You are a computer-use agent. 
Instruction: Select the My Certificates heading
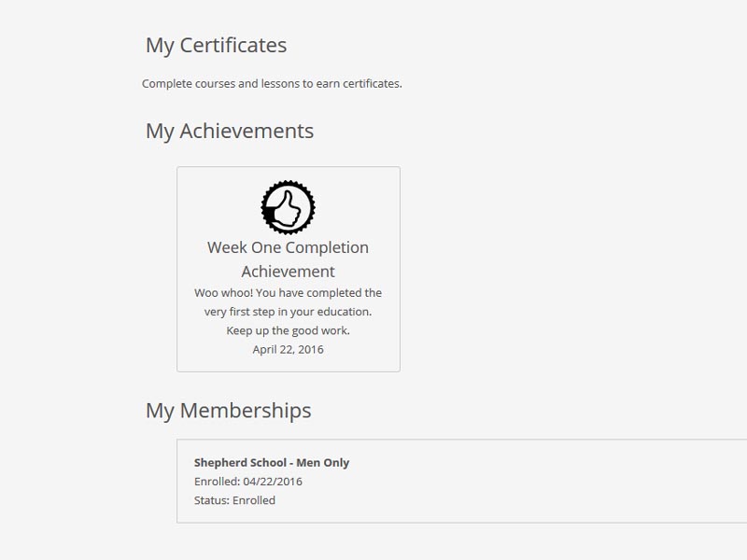tap(216, 46)
